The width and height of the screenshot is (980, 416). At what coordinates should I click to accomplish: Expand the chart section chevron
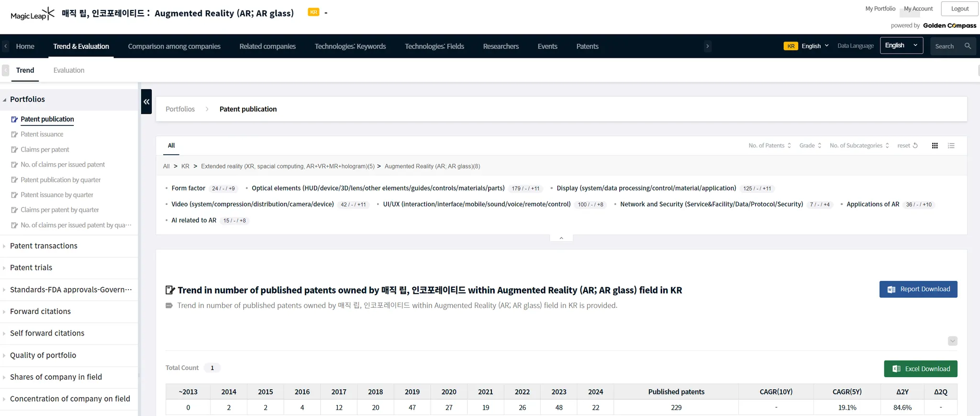tap(953, 341)
